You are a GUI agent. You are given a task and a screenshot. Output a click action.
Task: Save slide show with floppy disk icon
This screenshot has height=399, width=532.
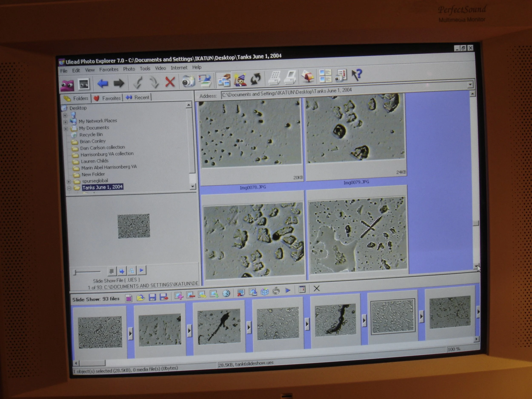click(x=152, y=297)
